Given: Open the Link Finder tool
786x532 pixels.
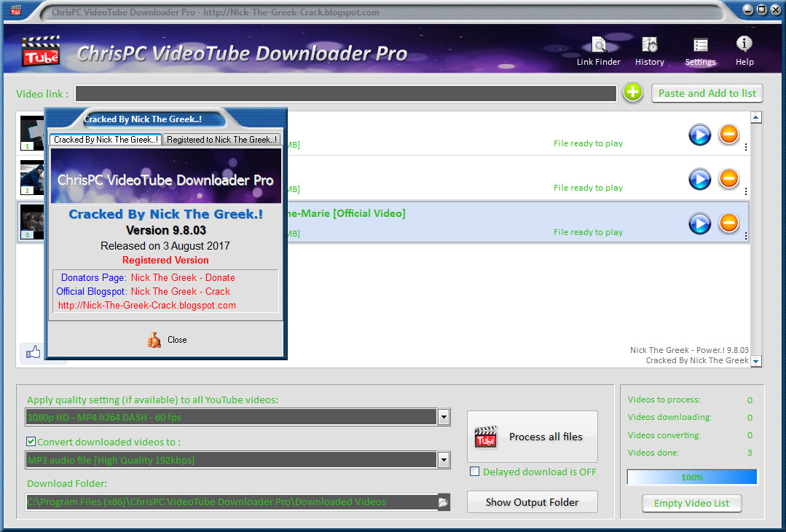Looking at the screenshot, I should point(598,51).
